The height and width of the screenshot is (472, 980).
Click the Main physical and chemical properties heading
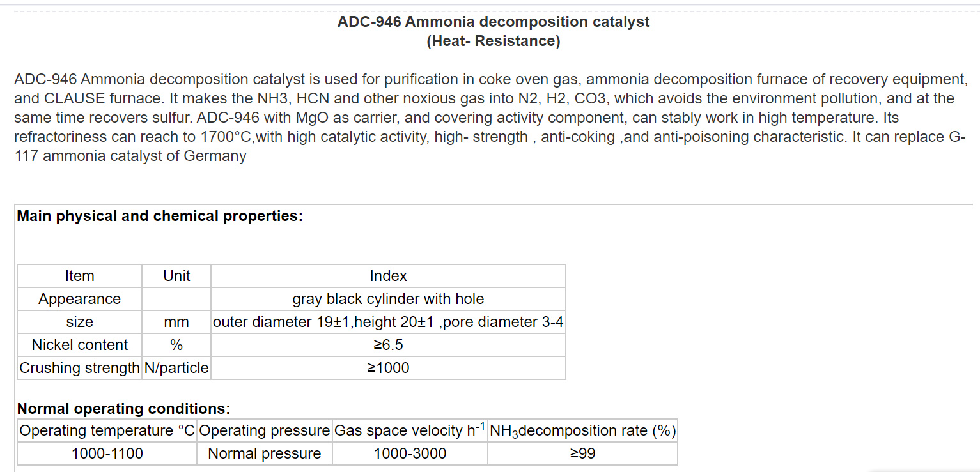click(x=160, y=216)
